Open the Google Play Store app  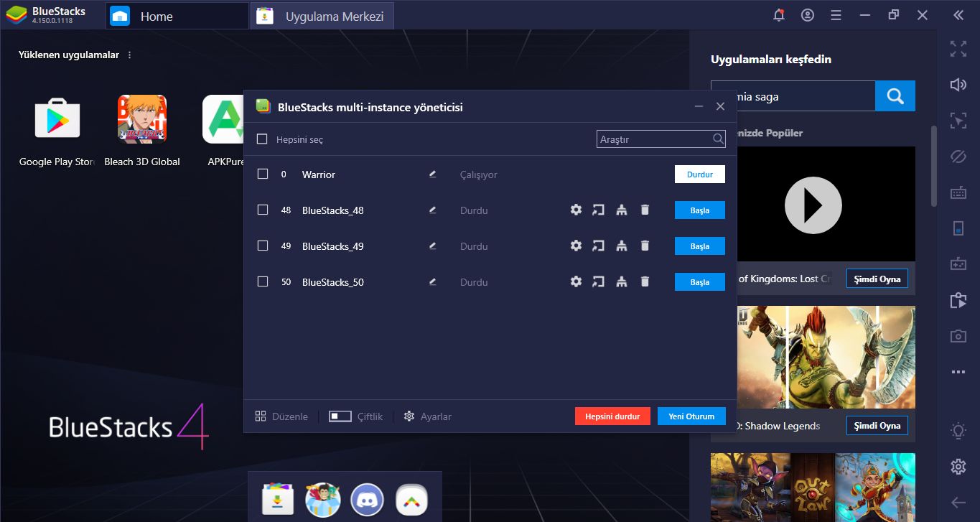tap(57, 119)
